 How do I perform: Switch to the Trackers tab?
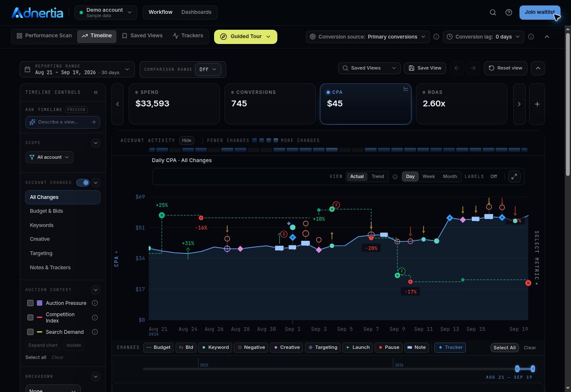point(188,36)
